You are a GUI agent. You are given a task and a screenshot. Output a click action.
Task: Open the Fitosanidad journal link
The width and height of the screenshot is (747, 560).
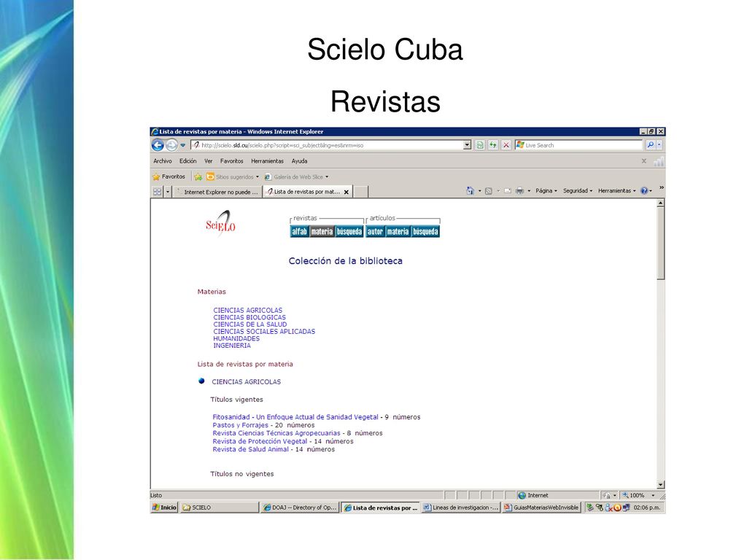click(x=295, y=417)
